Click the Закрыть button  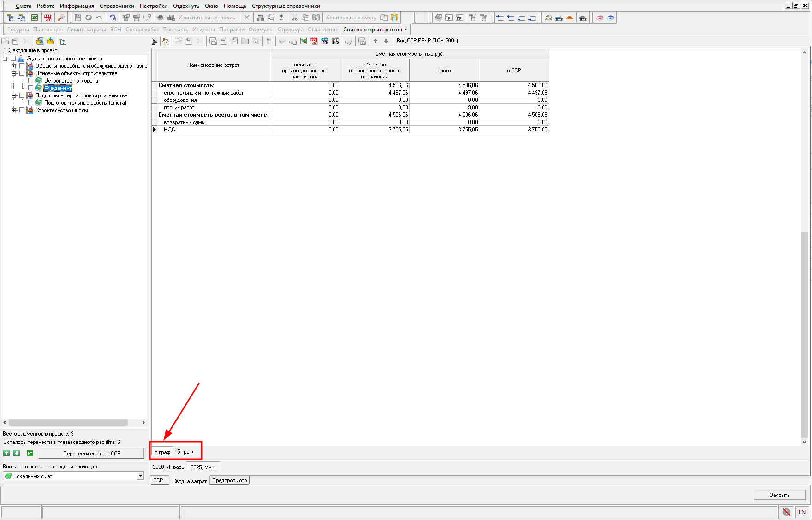click(x=779, y=495)
